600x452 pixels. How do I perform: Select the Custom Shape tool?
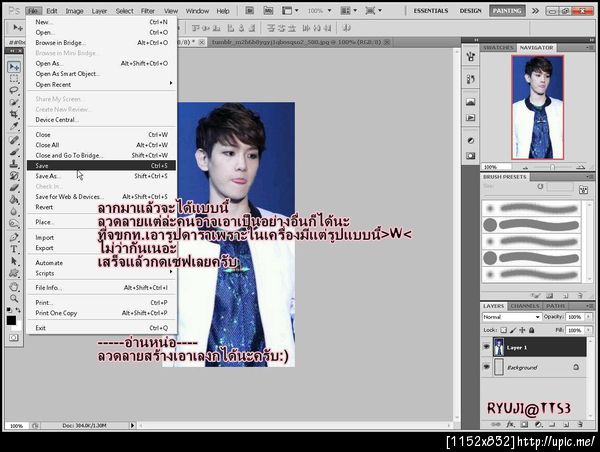coord(14,273)
